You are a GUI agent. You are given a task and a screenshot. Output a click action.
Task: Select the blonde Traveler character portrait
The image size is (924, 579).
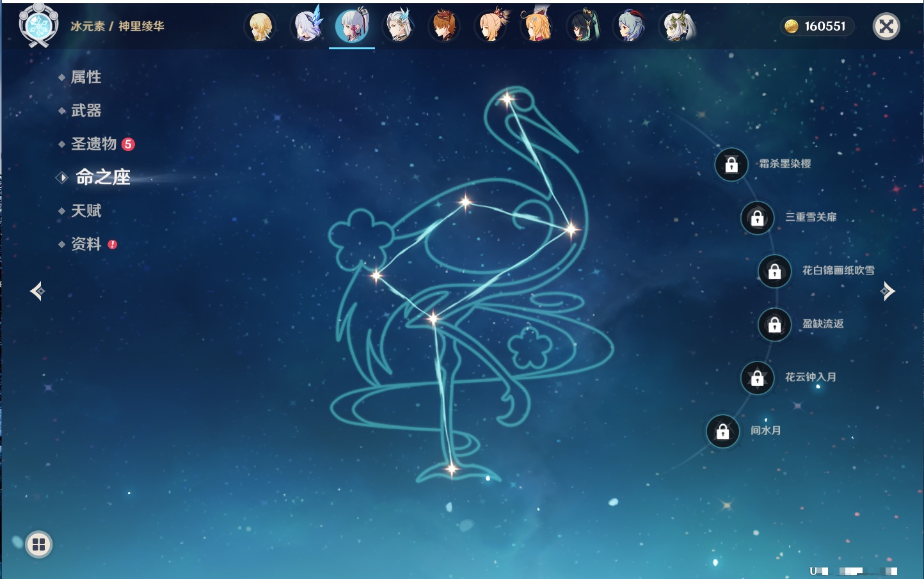(x=260, y=27)
